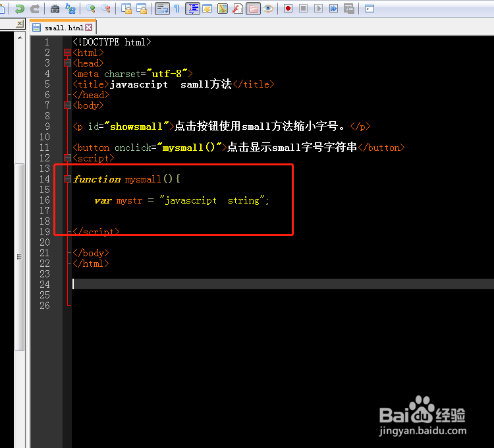
Task: Click line number 10 in the margin
Action: [45, 137]
